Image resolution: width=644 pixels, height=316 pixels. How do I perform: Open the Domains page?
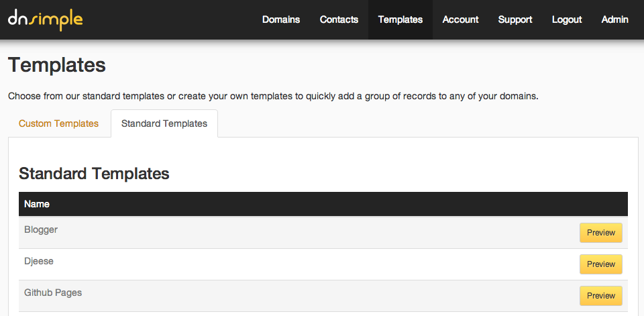pos(281,19)
